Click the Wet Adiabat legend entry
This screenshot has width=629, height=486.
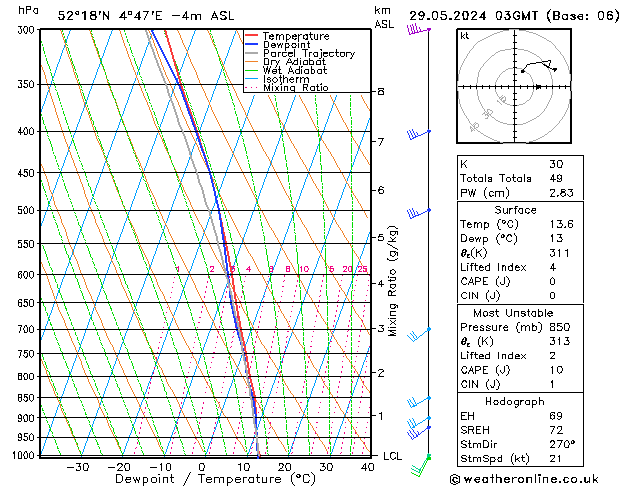tap(286, 70)
